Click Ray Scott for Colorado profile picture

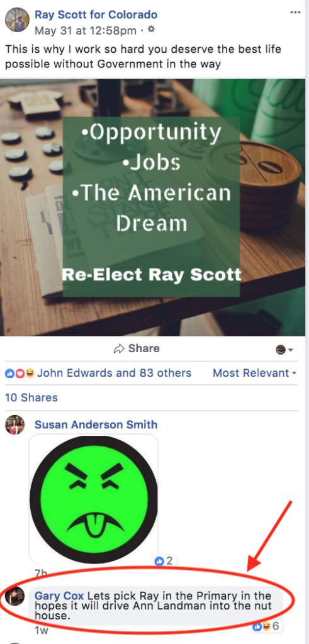17,20
